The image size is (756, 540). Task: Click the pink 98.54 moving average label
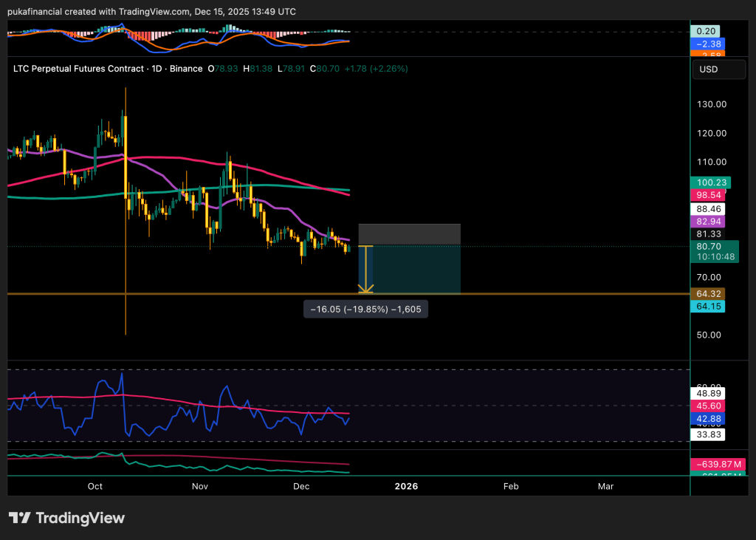[x=707, y=195]
